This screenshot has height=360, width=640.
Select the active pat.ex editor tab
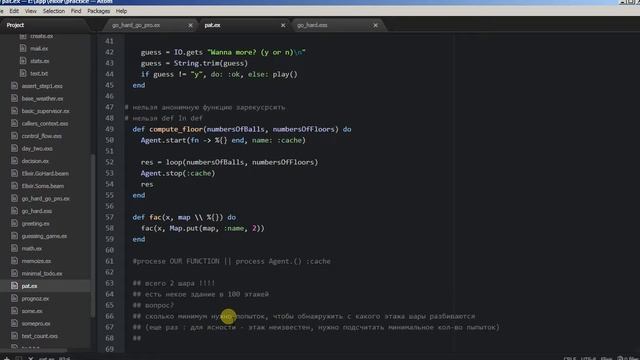[212, 25]
